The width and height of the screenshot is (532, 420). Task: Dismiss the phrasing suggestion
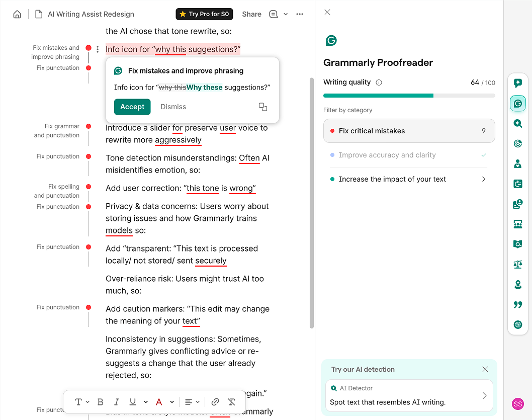pos(173,107)
